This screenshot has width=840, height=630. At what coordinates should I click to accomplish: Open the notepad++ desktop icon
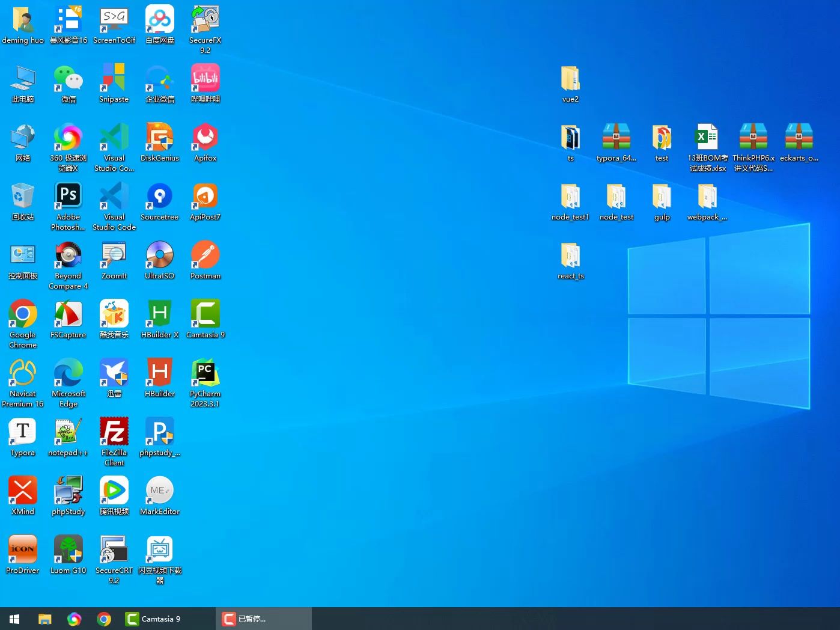point(68,438)
